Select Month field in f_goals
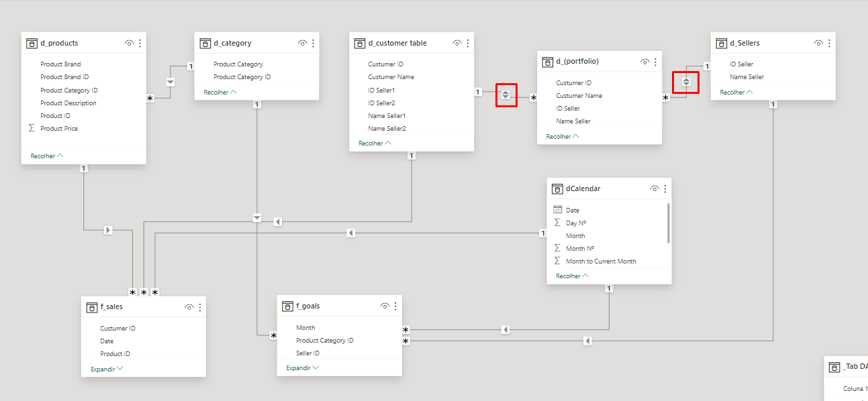 point(305,328)
